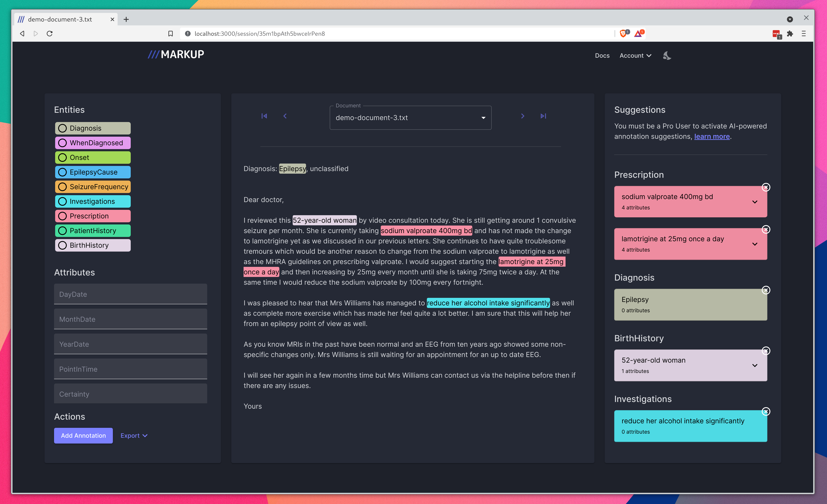Screen dimensions: 827x504
Task: Open the Docs page
Action: [x=602, y=56]
